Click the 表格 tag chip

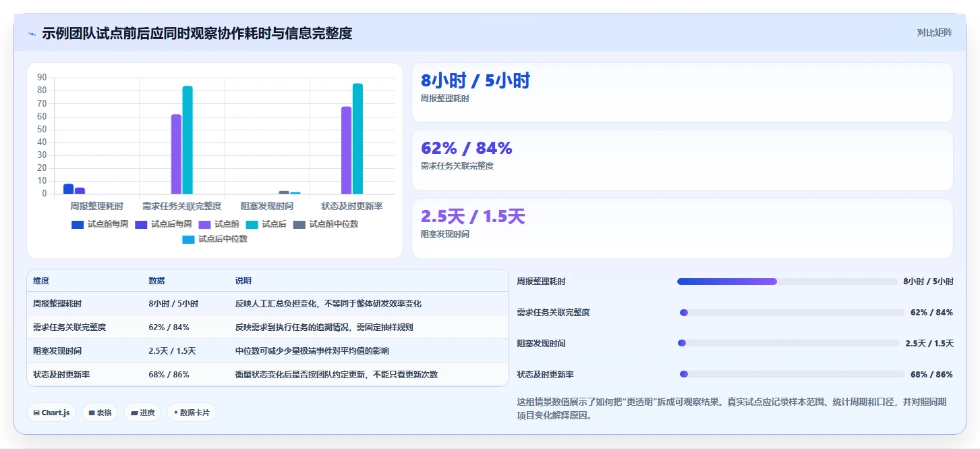click(100, 413)
